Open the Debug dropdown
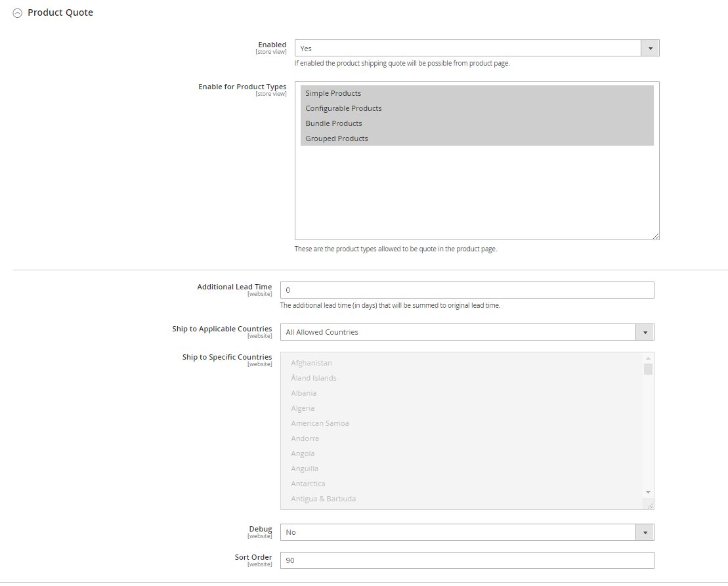This screenshot has width=728, height=586. 467,532
